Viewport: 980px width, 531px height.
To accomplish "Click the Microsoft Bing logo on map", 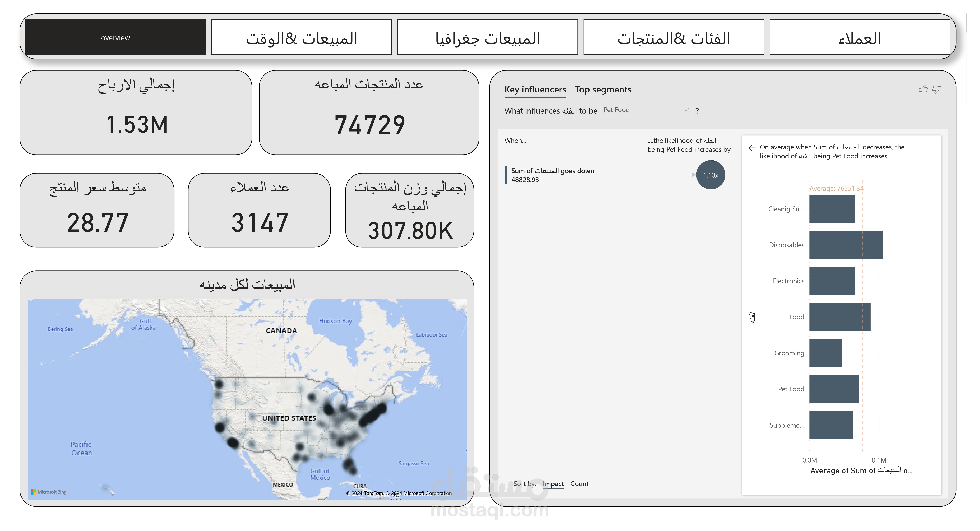I will point(49,492).
